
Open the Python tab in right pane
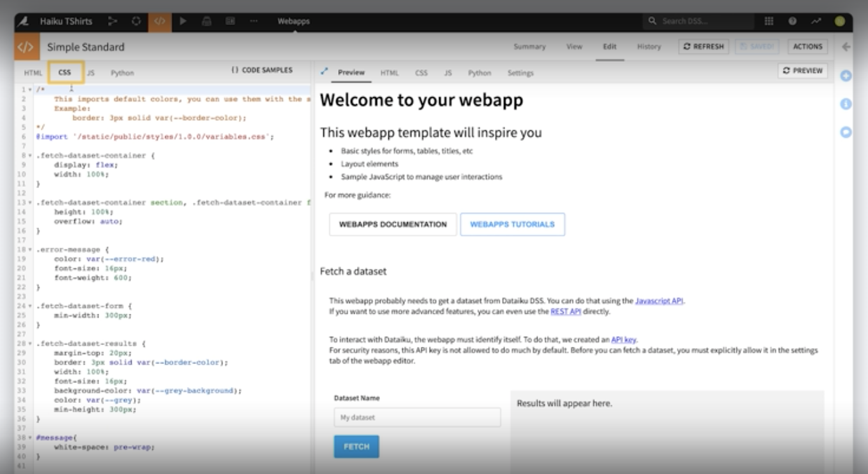click(480, 73)
